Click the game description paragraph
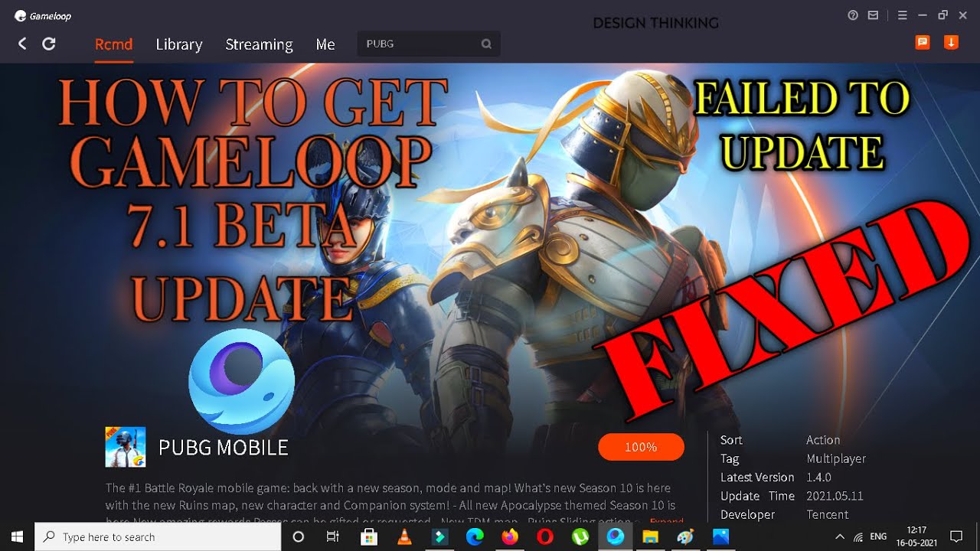The height and width of the screenshot is (551, 980). point(394,505)
